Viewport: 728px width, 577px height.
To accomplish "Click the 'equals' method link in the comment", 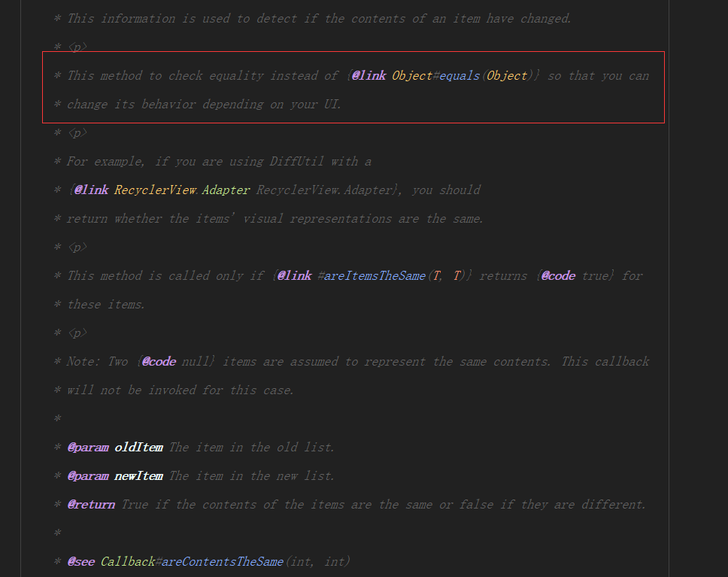I will tap(460, 76).
